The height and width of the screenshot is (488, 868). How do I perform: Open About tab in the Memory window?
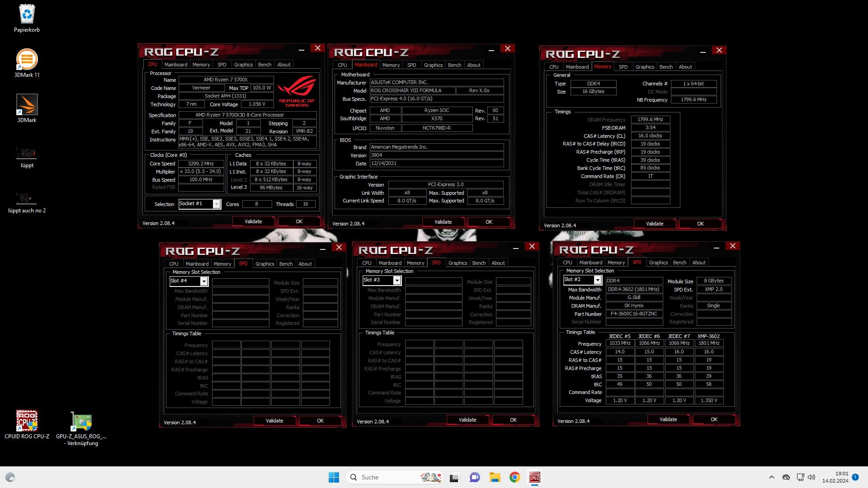[x=685, y=67]
